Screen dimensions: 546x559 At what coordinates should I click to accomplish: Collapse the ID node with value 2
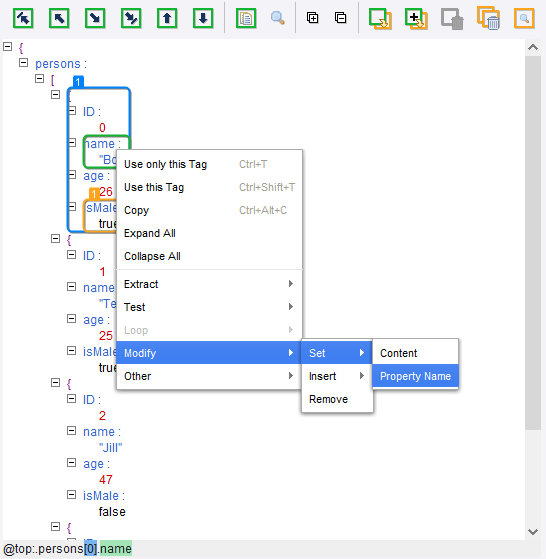tap(72, 399)
